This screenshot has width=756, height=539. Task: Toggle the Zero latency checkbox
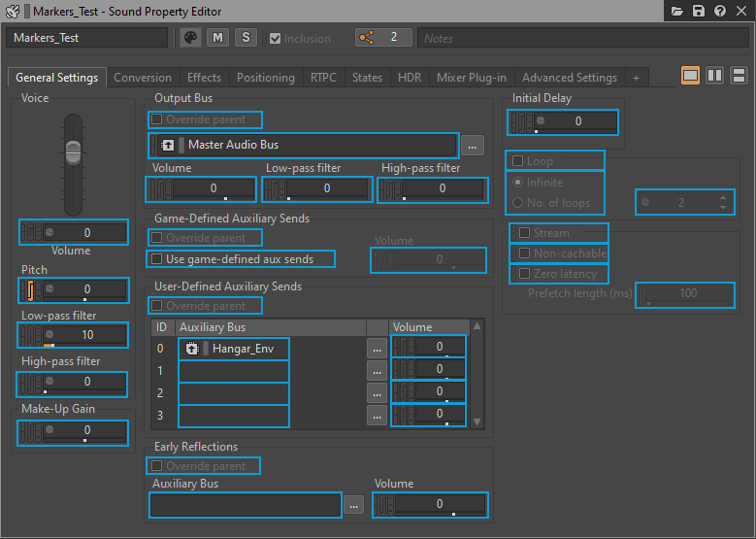(525, 274)
